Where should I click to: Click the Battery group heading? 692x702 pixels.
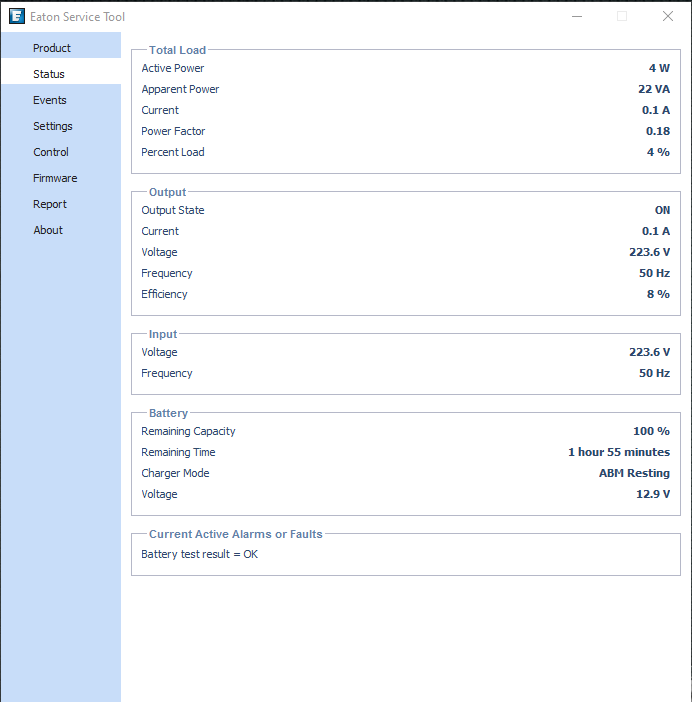point(168,413)
